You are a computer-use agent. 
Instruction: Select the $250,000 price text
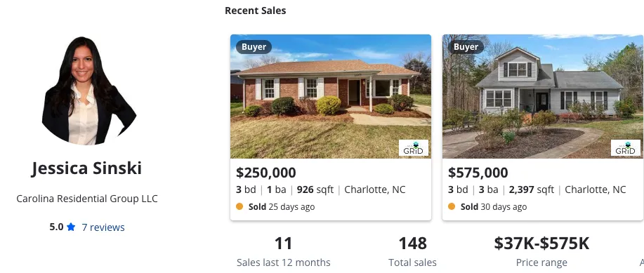click(x=265, y=173)
